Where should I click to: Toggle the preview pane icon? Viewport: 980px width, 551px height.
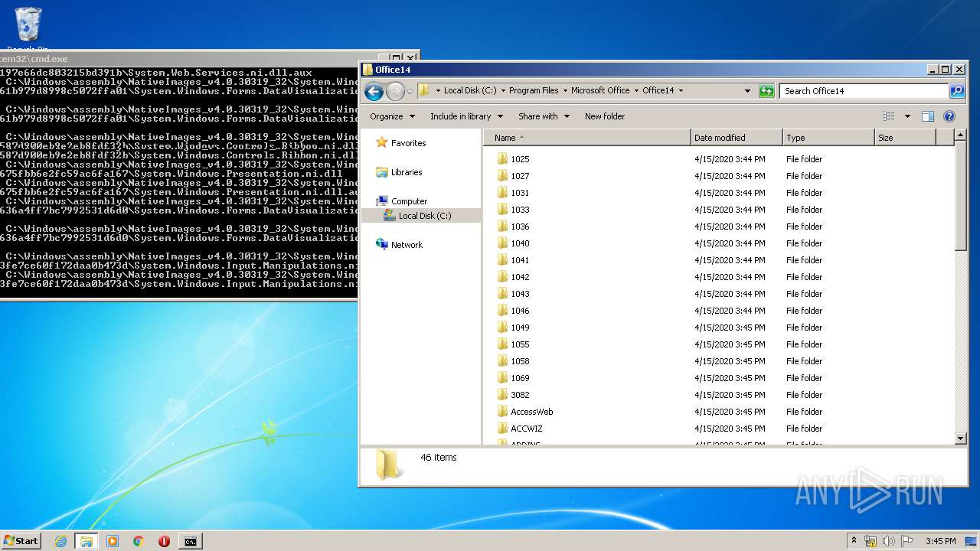928,116
